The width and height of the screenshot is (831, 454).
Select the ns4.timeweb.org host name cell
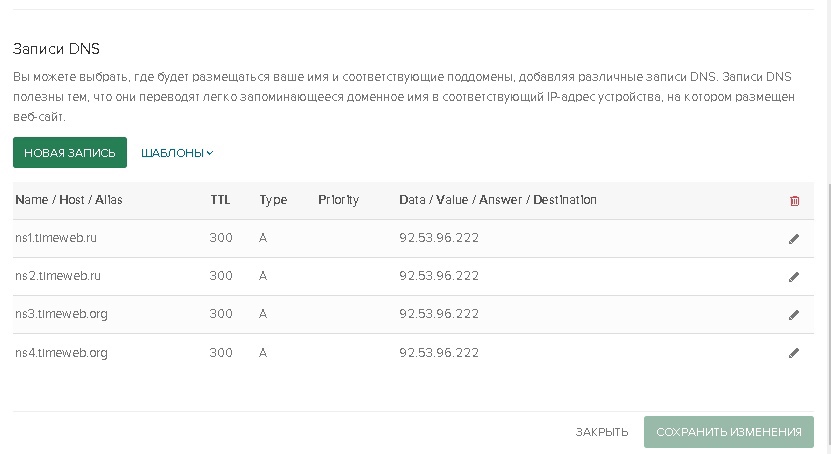(61, 352)
